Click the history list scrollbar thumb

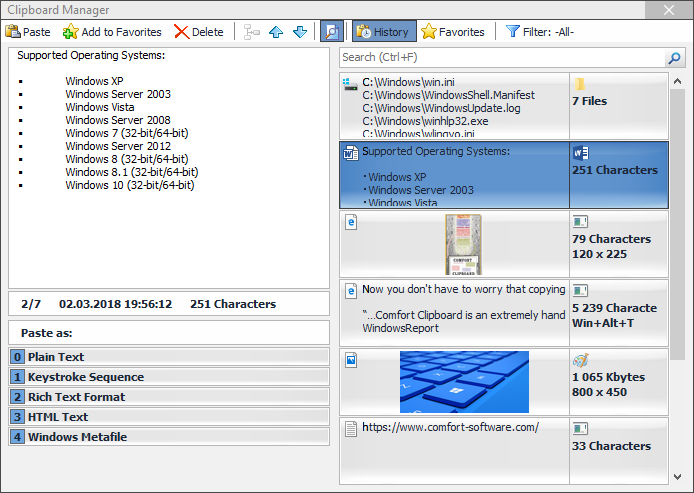coord(677,225)
